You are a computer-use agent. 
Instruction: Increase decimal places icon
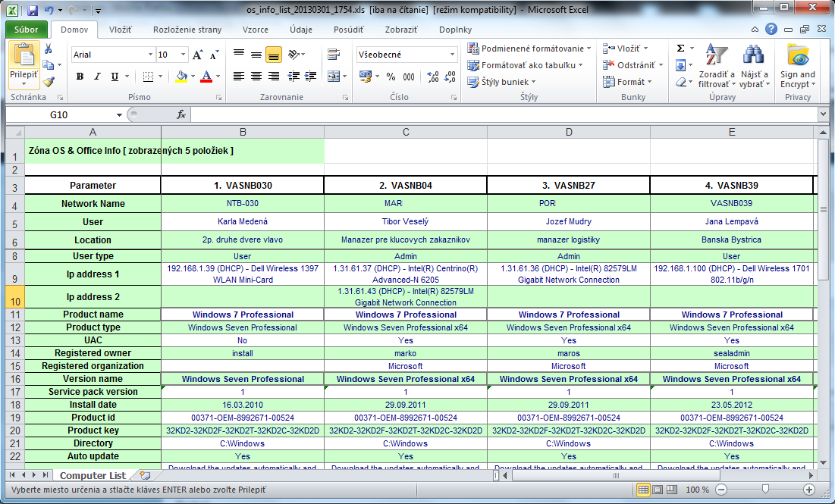pos(433,77)
